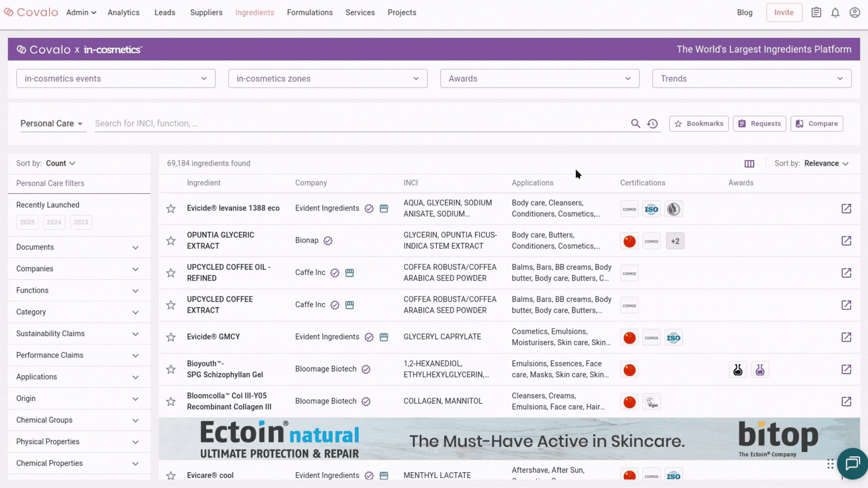Open user account profile icon

(854, 13)
